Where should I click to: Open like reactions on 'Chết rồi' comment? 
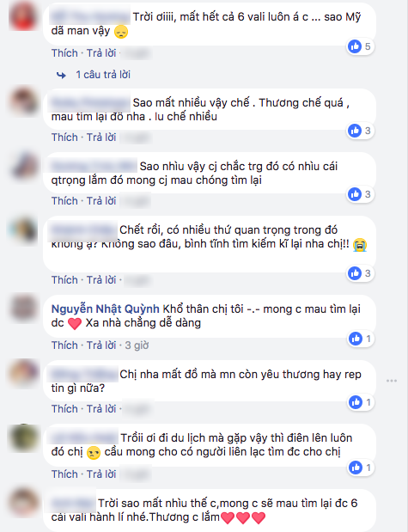(360, 273)
